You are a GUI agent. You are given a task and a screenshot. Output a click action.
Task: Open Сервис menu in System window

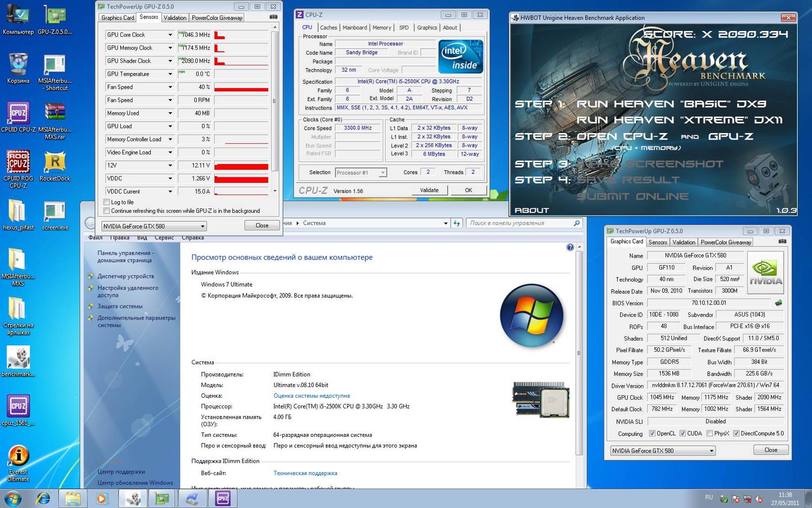click(x=164, y=238)
